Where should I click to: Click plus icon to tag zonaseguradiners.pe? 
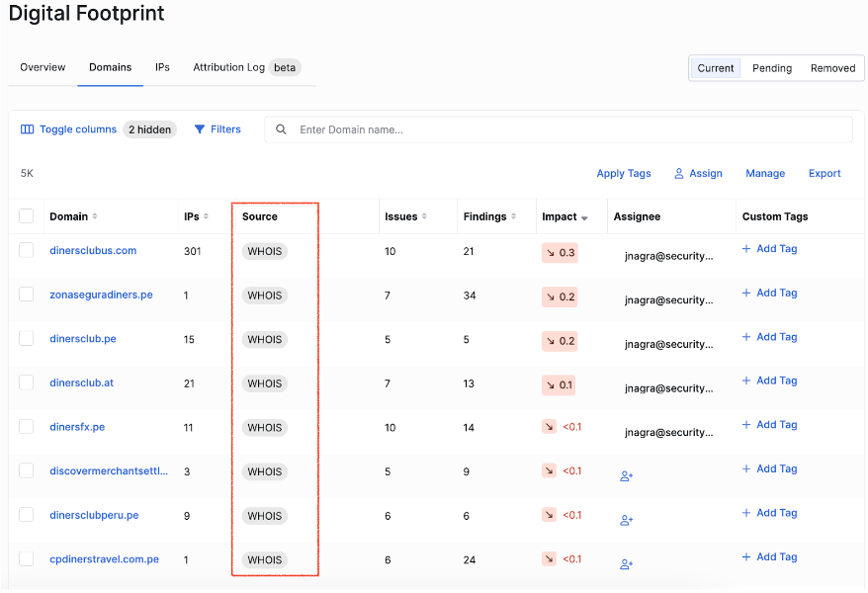pyautogui.click(x=746, y=293)
